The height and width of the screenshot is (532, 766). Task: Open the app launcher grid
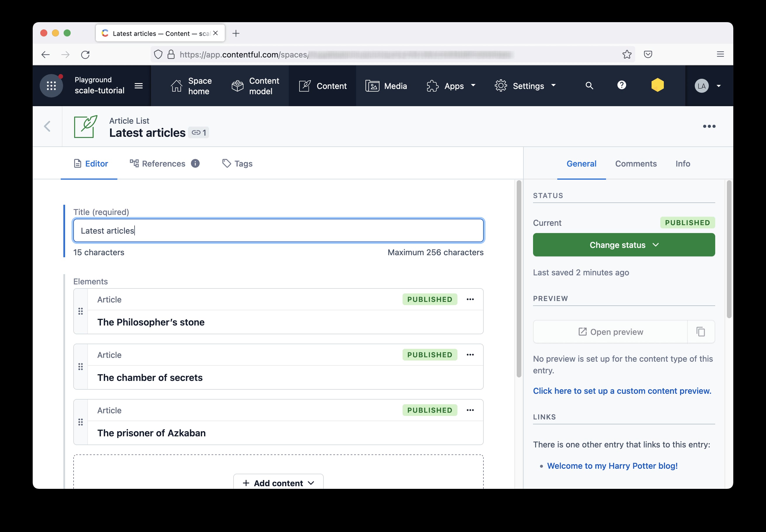tap(51, 86)
